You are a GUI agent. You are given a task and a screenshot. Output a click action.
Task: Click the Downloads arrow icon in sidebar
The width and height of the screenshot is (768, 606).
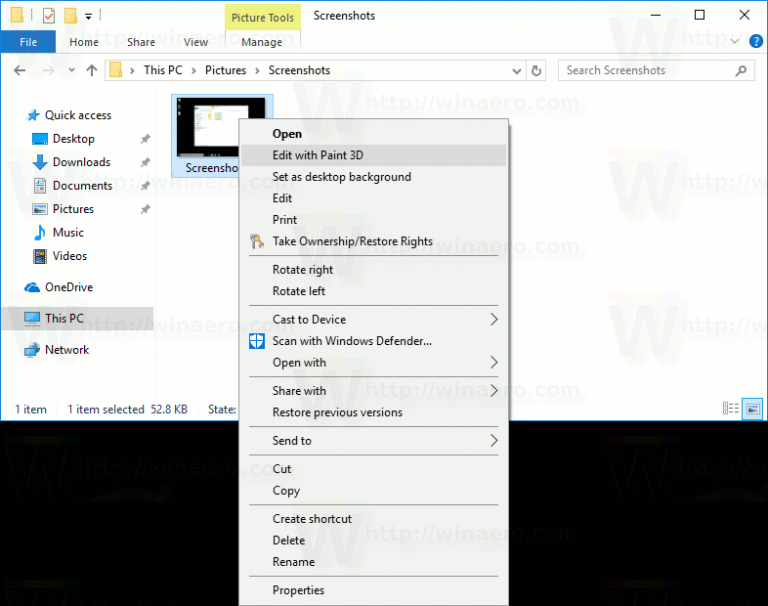click(40, 162)
